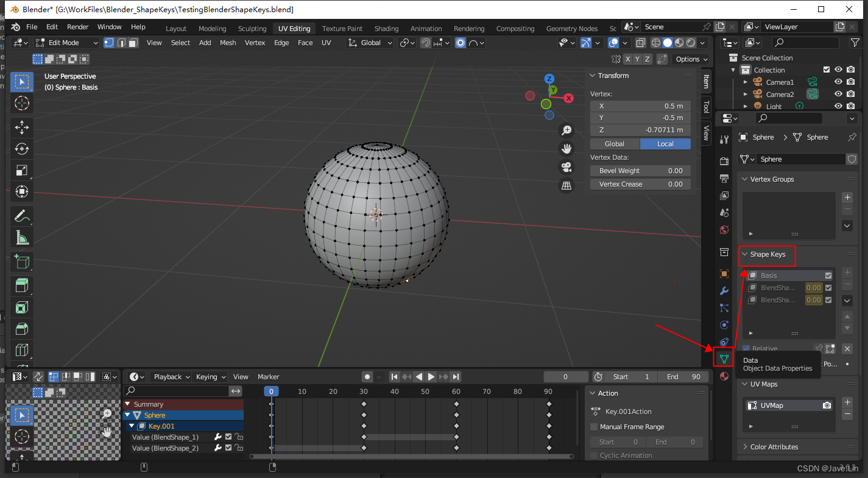This screenshot has width=868, height=478.
Task: Toggle X-ray display button
Action: click(640, 43)
